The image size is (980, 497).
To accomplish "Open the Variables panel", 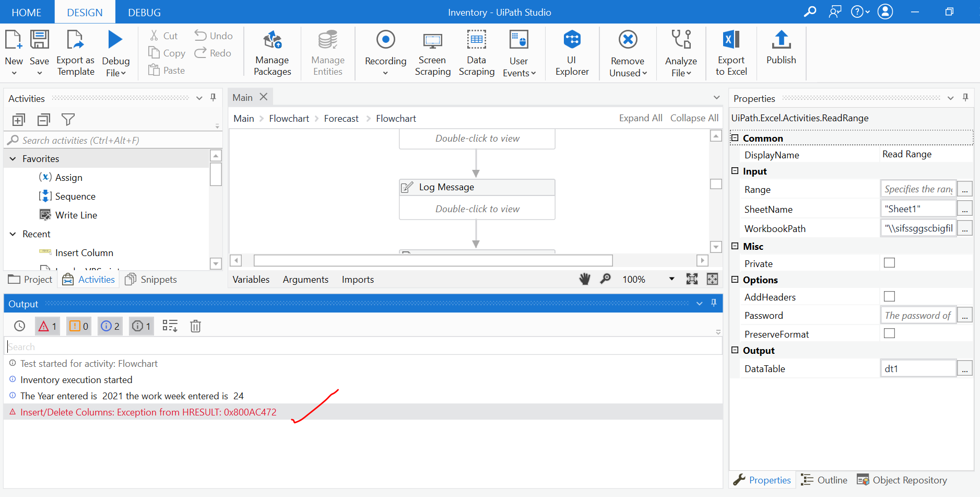I will tap(251, 280).
